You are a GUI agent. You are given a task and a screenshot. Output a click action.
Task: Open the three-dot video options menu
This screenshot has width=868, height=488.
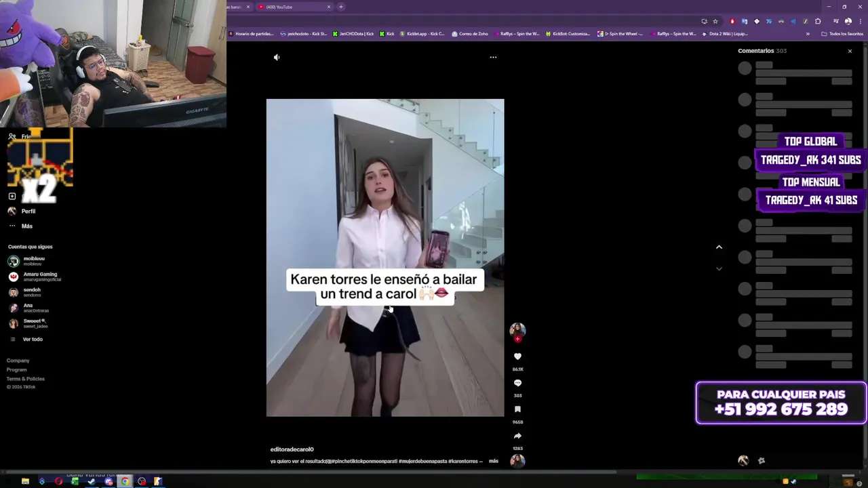(493, 58)
